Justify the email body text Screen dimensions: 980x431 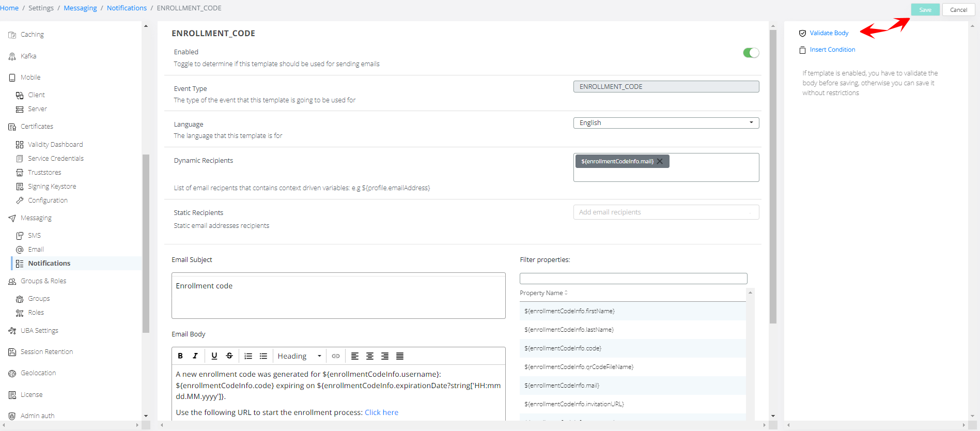400,356
